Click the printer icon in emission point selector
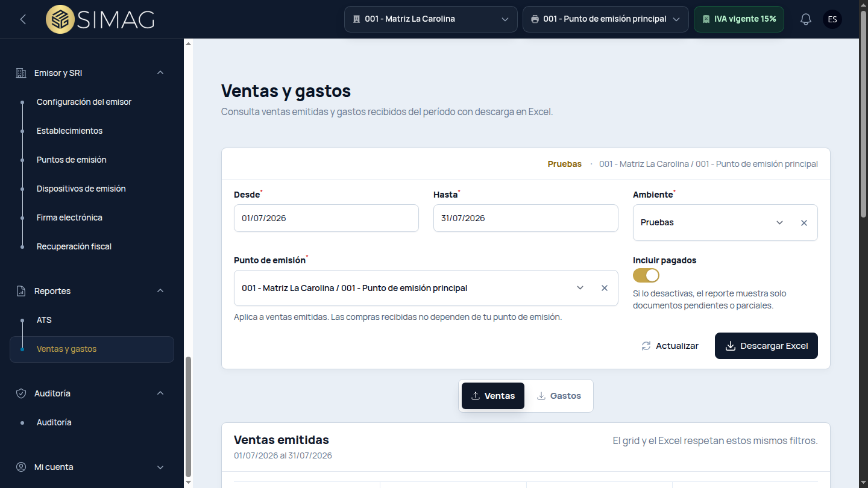Image resolution: width=868 pixels, height=488 pixels. tap(535, 19)
